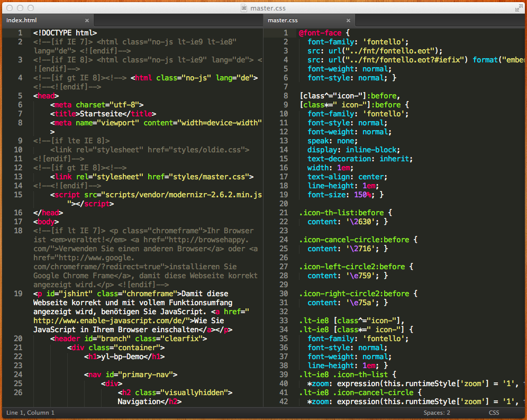Screen dimensions: 527x420
Task: Click line number 21 in master.css gutter
Action: pyautogui.click(x=285, y=213)
